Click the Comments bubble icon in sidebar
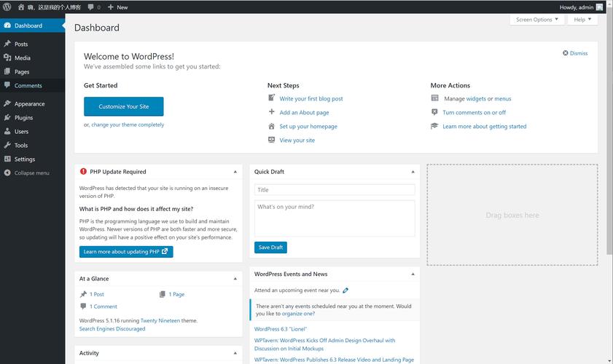The height and width of the screenshot is (364, 613). [7, 85]
